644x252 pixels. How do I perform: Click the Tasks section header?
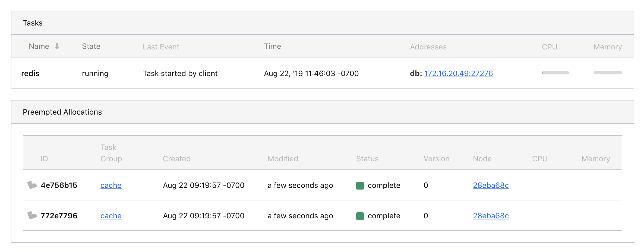click(33, 23)
